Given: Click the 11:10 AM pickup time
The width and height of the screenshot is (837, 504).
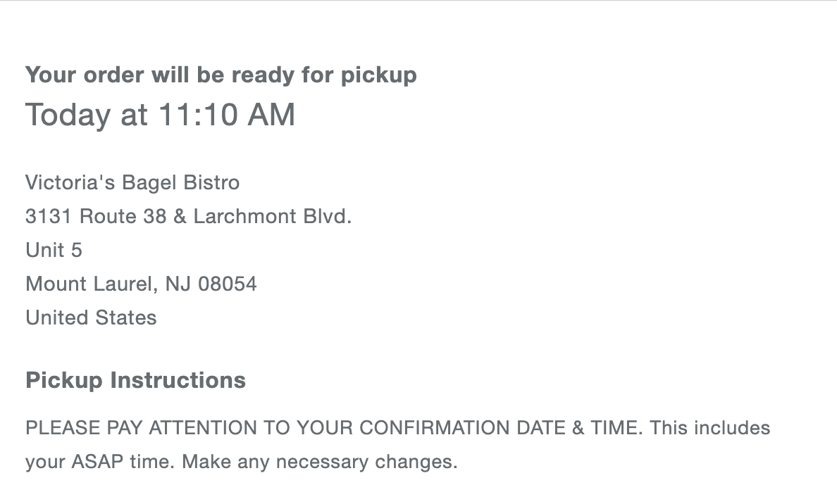Looking at the screenshot, I should tap(226, 115).
